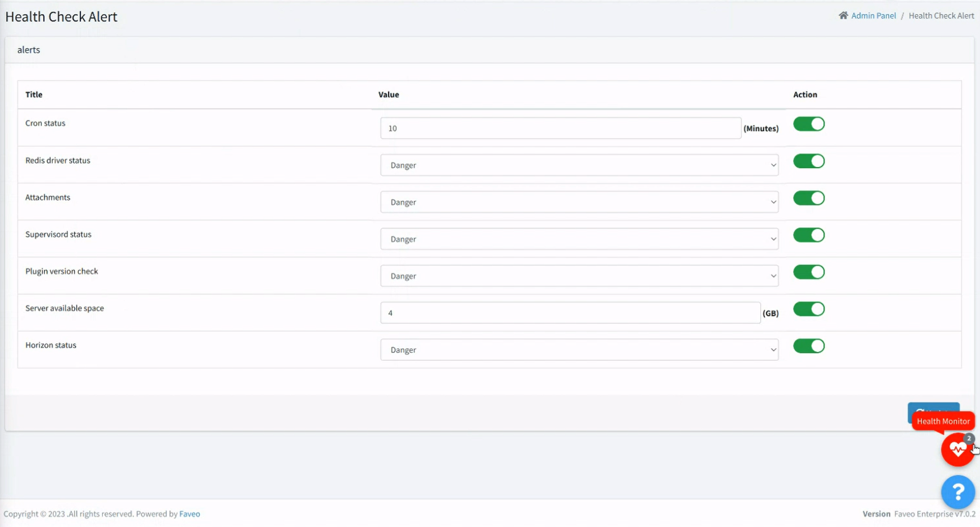Open the Faveo link in footer

point(189,514)
